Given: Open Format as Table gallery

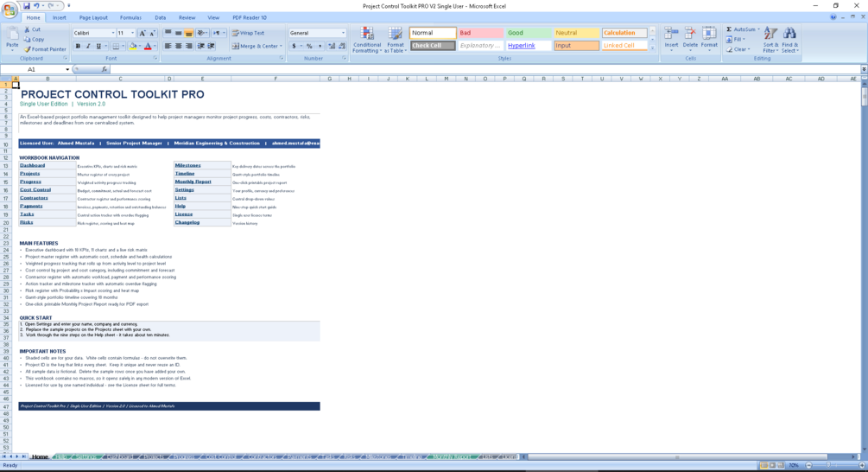Looking at the screenshot, I should (396, 40).
